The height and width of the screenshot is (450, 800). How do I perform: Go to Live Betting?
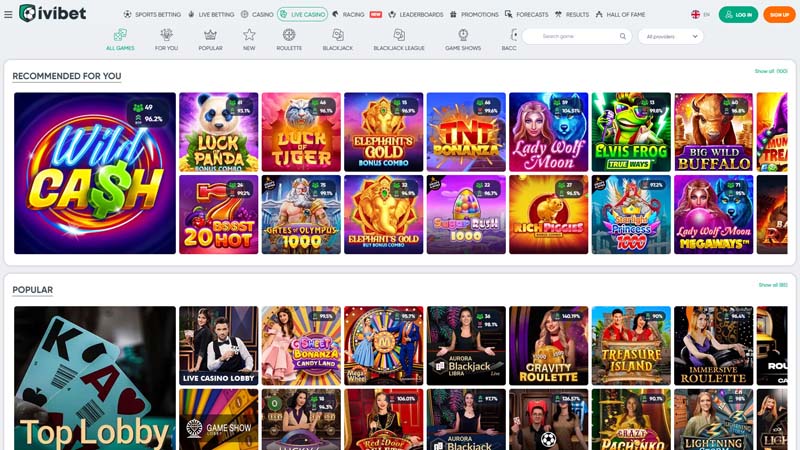coord(211,14)
